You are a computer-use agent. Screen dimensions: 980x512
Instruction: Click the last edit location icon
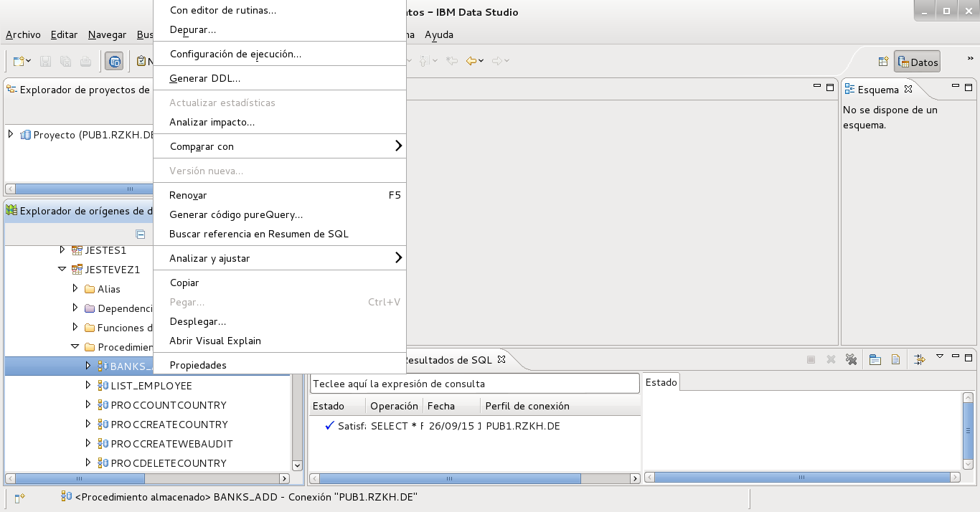click(x=452, y=62)
